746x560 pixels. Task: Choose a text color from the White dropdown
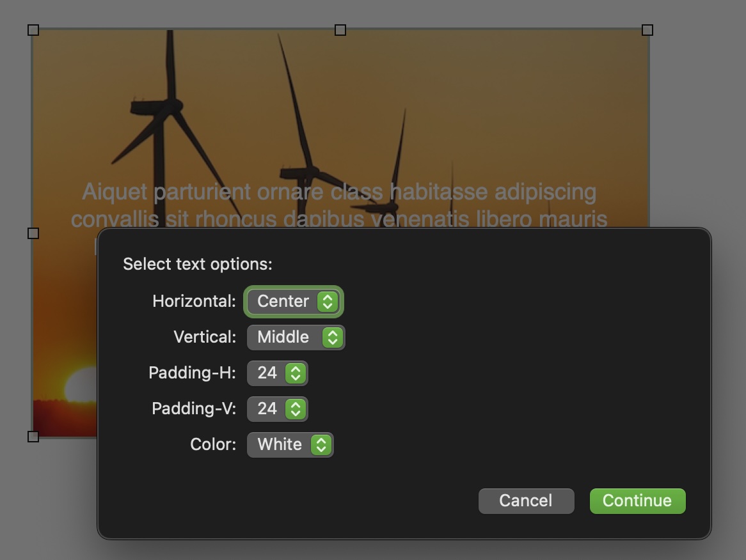pos(290,445)
